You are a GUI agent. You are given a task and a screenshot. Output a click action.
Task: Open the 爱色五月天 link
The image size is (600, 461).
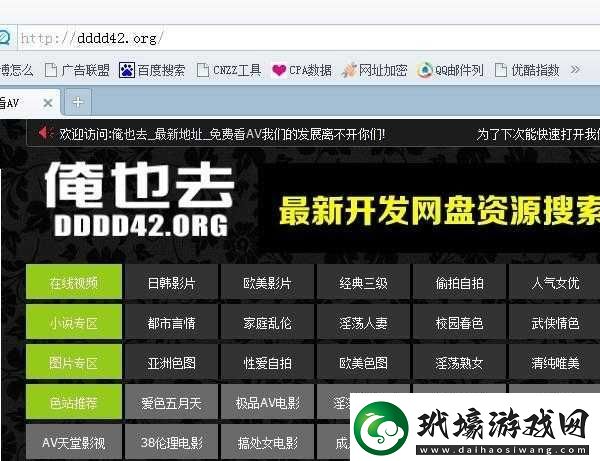[171, 403]
